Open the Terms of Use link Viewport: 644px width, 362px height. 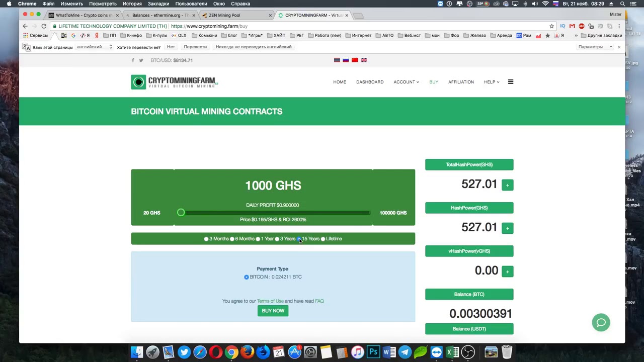coord(270,301)
